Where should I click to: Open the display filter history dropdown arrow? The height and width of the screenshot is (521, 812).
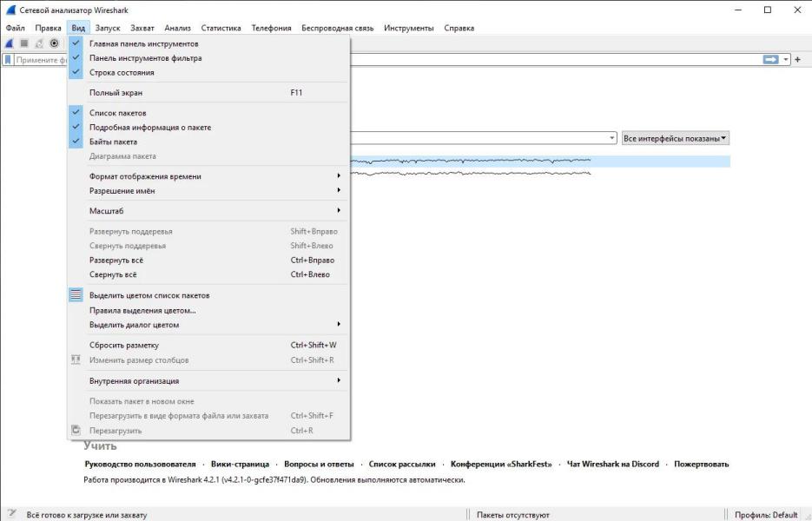(x=786, y=60)
